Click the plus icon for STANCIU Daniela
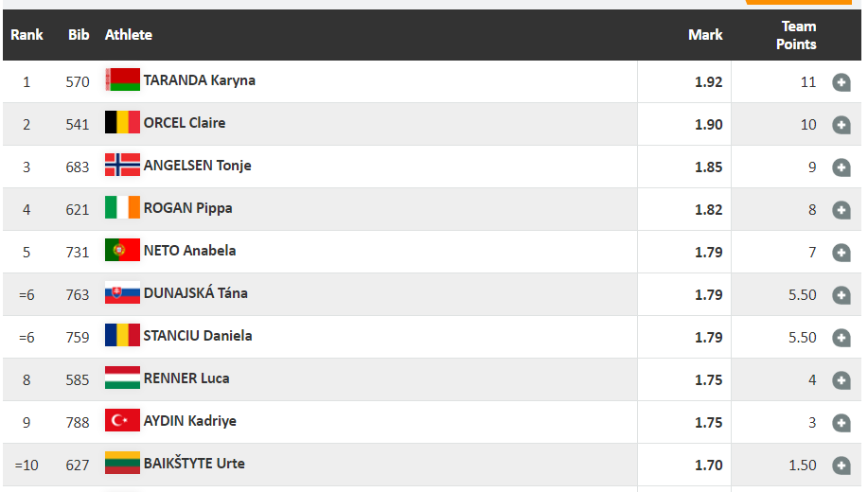Viewport: 868px width, 492px height. (841, 338)
